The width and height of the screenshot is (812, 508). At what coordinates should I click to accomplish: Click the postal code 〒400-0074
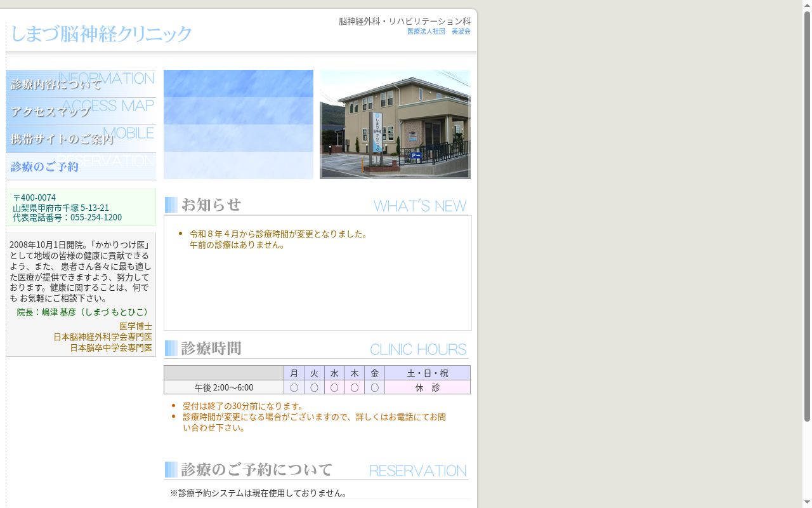tap(34, 197)
